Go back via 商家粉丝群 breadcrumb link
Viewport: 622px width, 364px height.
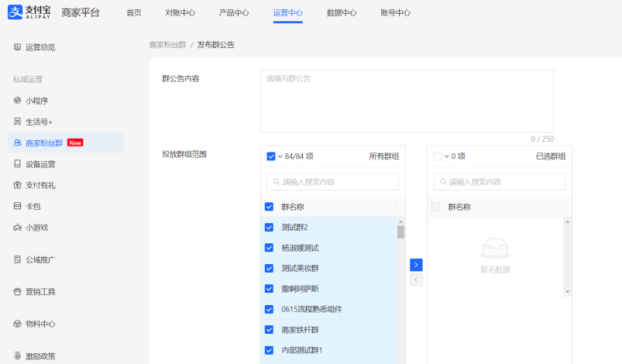(x=167, y=45)
